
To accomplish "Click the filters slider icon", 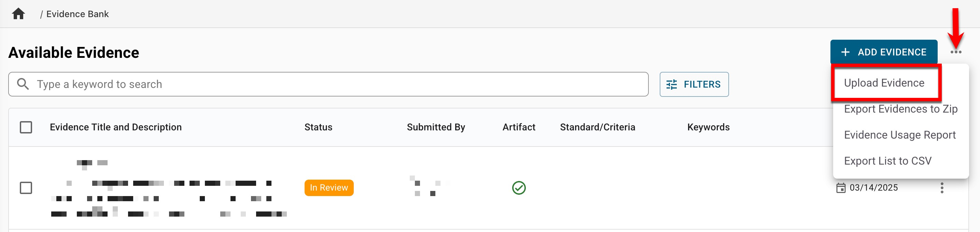I will click(x=671, y=85).
